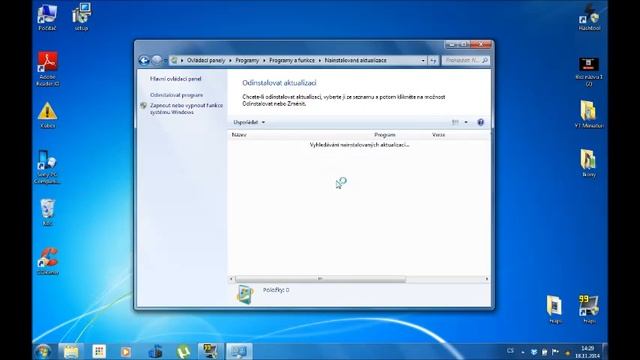
Task: Open the 'Uspořádat' dropdown menu
Action: [249, 122]
